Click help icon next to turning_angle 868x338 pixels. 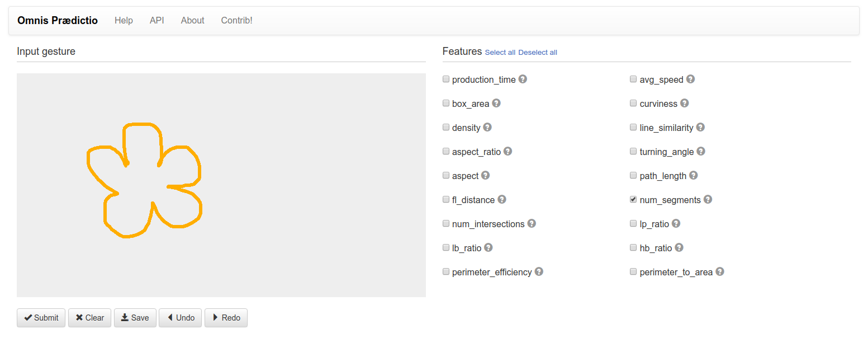click(700, 152)
